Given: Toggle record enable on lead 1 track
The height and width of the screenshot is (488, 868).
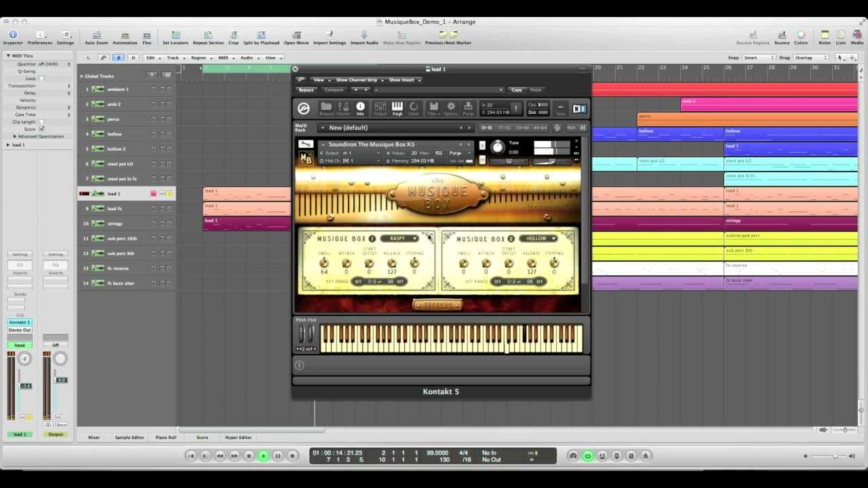Looking at the screenshot, I should [x=153, y=194].
